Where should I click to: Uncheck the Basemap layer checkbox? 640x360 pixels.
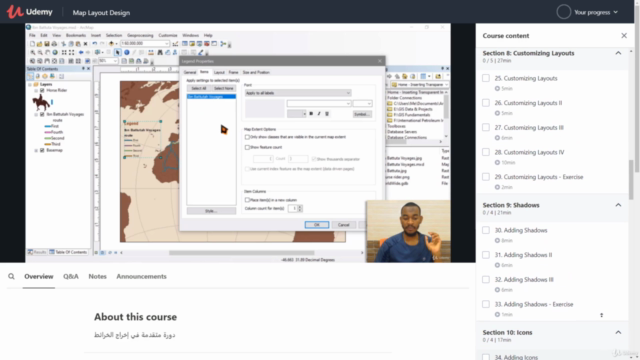tap(42, 151)
